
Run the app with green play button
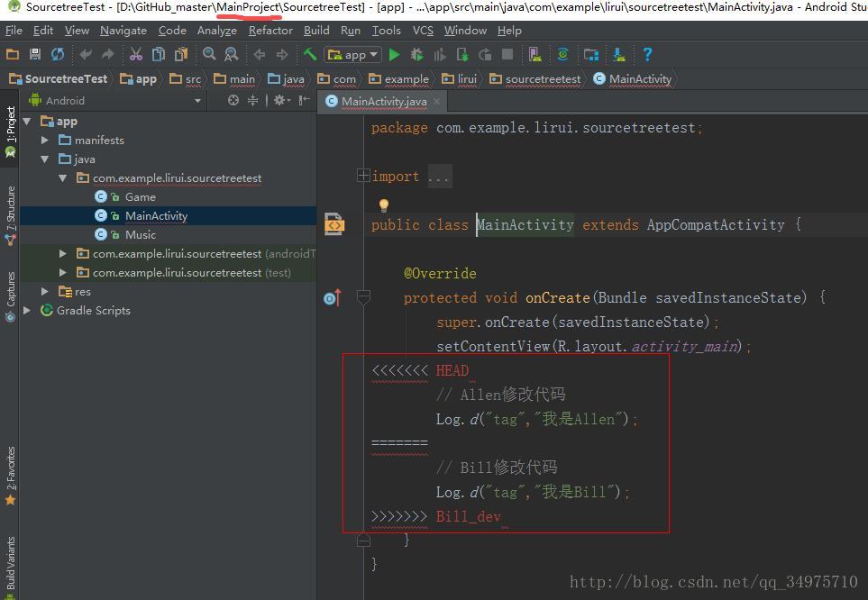[394, 55]
